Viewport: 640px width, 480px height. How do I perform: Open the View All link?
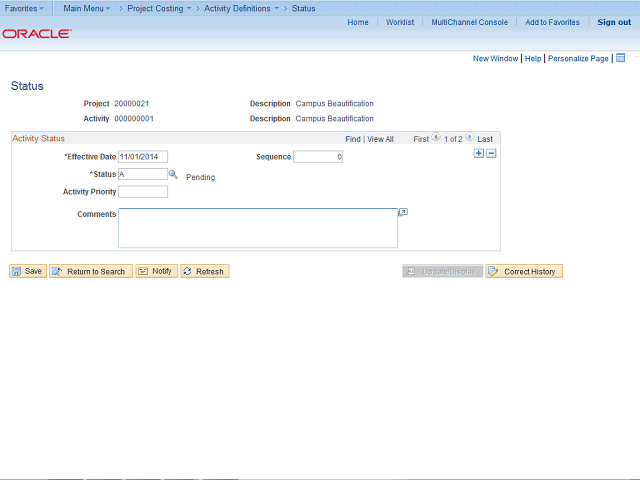tap(380, 139)
